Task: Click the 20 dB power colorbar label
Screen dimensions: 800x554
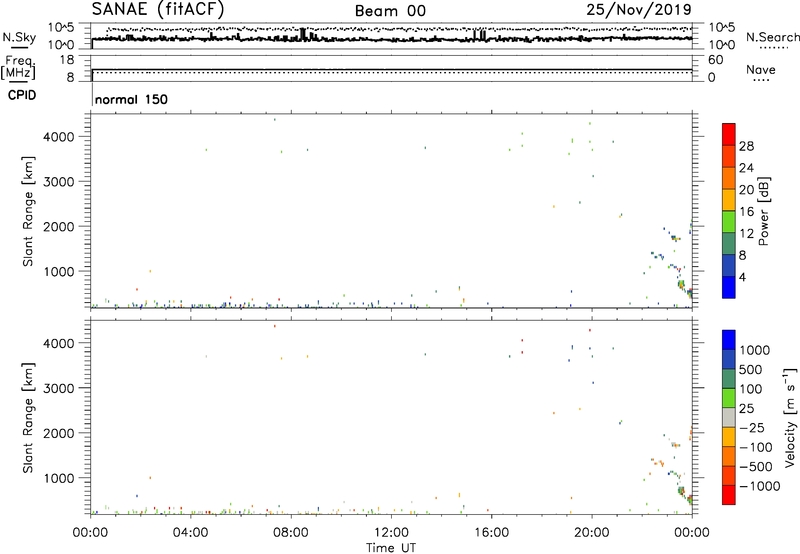Action: (746, 190)
